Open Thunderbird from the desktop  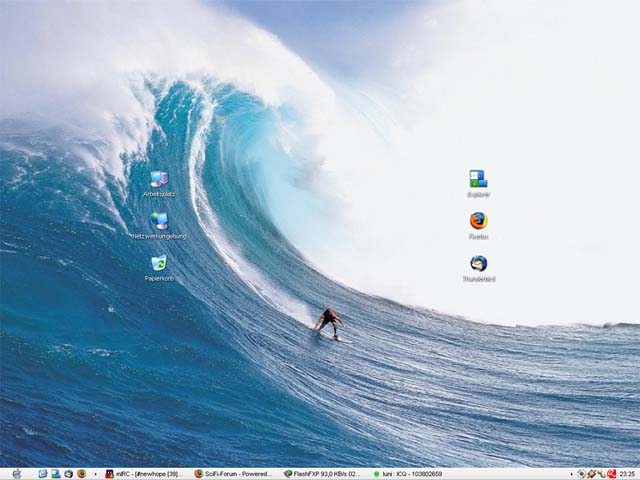pyautogui.click(x=478, y=264)
